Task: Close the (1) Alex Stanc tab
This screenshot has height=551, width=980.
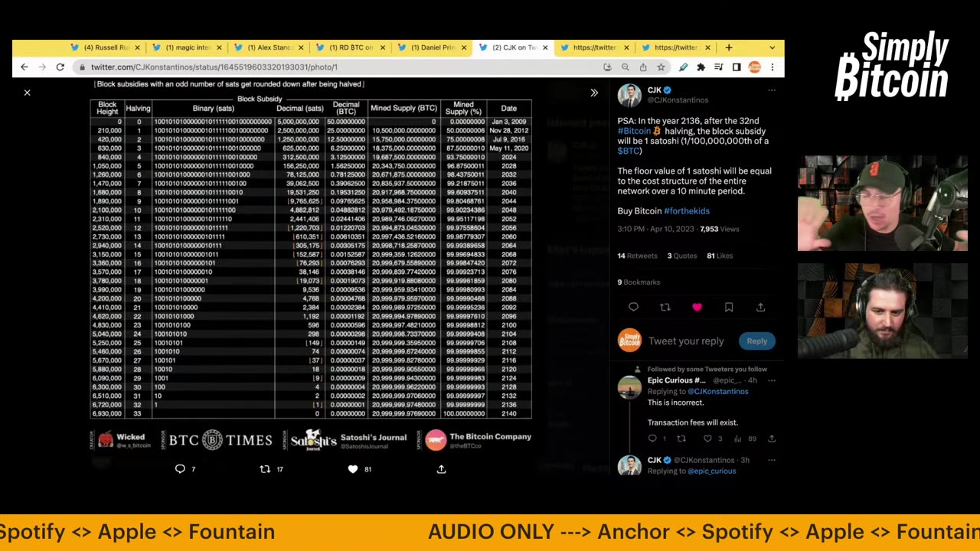Action: [300, 47]
